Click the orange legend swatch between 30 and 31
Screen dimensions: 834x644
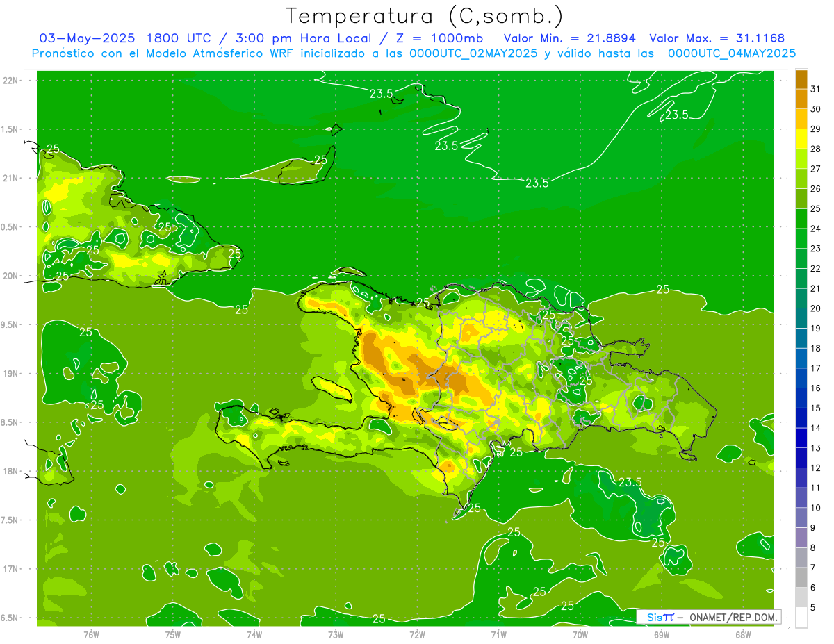801,99
